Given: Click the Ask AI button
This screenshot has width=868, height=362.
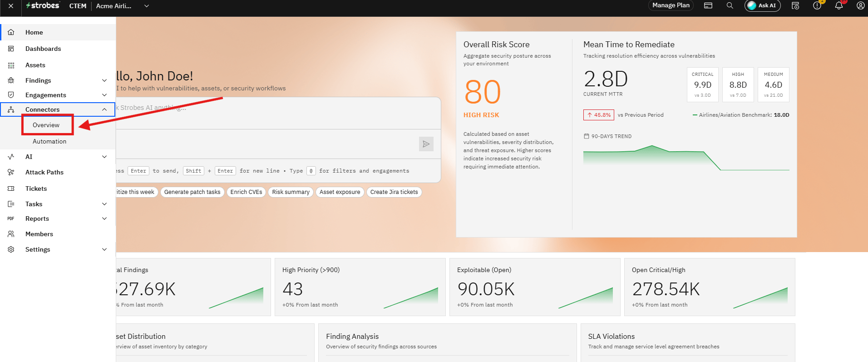Looking at the screenshot, I should pos(763,5).
